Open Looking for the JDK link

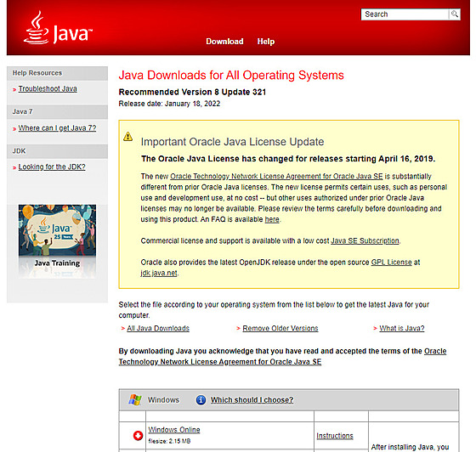click(52, 167)
